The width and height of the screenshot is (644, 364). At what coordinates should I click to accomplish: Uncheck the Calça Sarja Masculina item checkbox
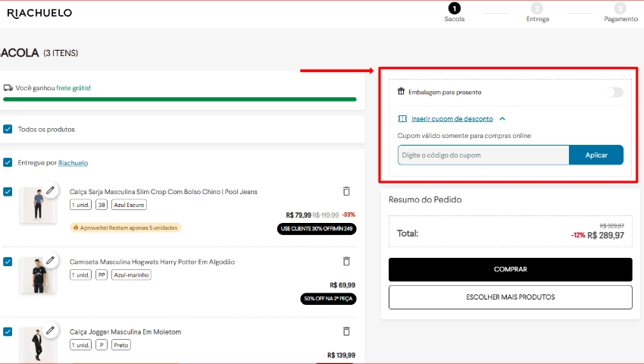[x=8, y=192]
